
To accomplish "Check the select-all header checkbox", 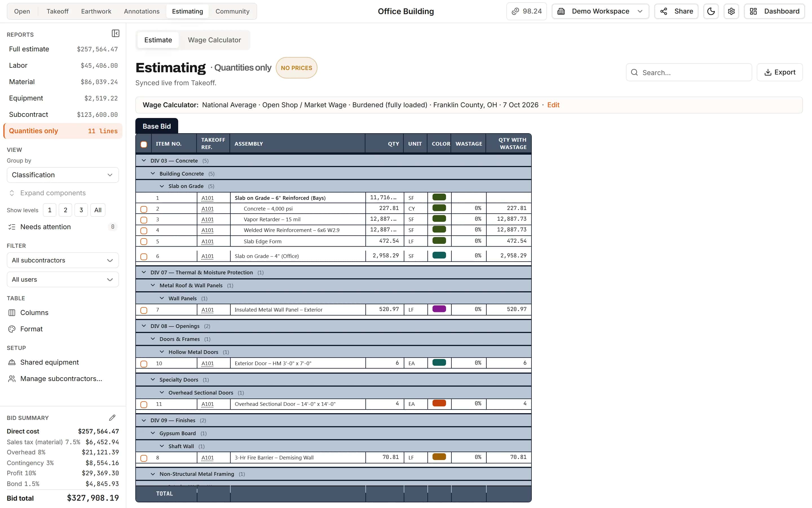I will pos(144,144).
